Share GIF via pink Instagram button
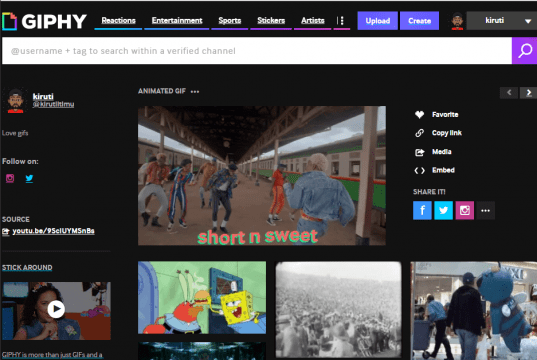This screenshot has width=537, height=360. (465, 210)
